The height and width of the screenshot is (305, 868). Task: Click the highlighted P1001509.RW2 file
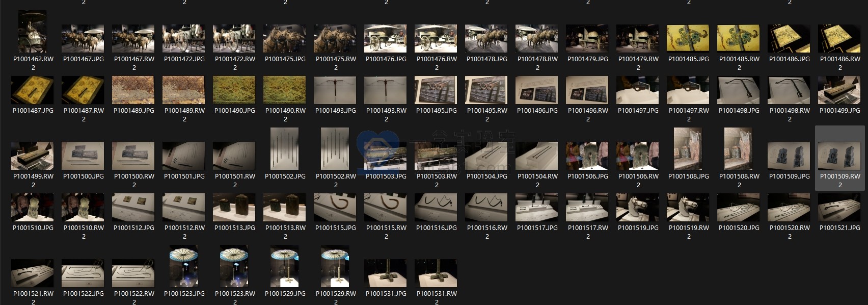pos(839,156)
